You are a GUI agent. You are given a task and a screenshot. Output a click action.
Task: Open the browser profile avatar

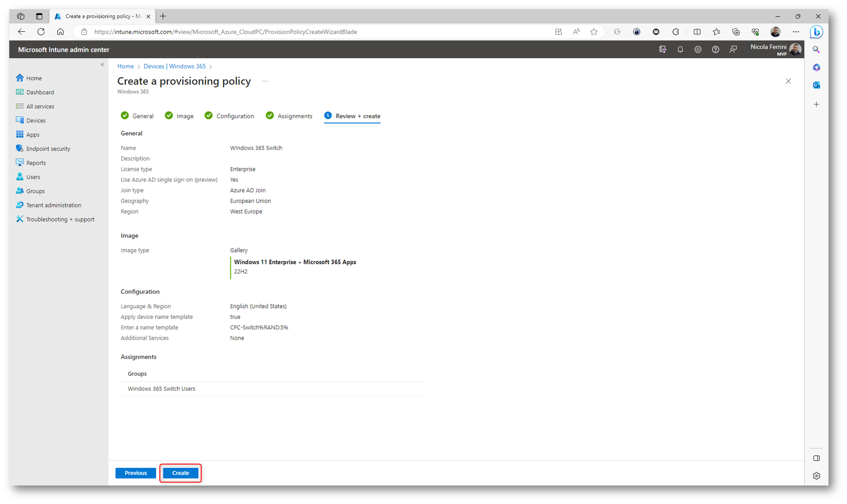click(776, 32)
